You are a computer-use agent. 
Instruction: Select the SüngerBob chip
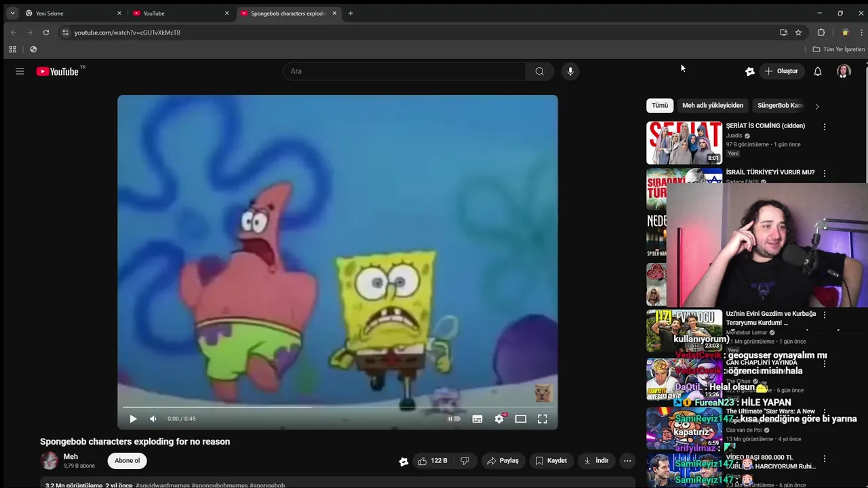click(x=780, y=106)
